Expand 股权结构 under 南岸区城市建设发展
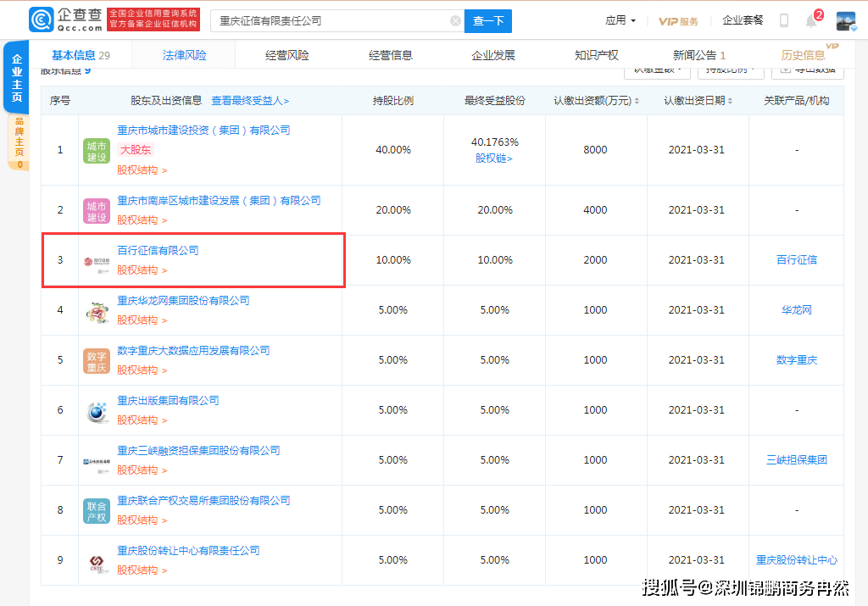Image resolution: width=868 pixels, height=606 pixels. 142,220
